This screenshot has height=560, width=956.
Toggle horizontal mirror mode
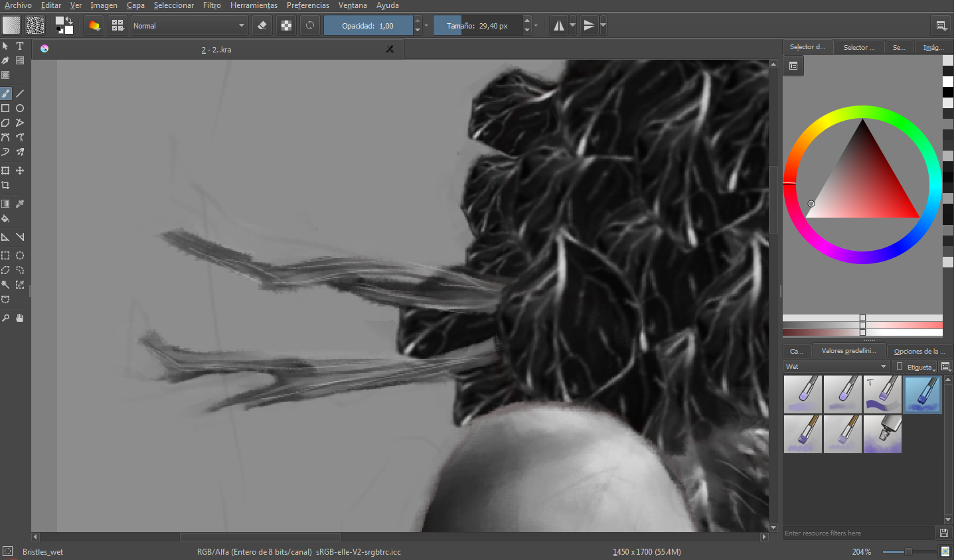pyautogui.click(x=559, y=26)
